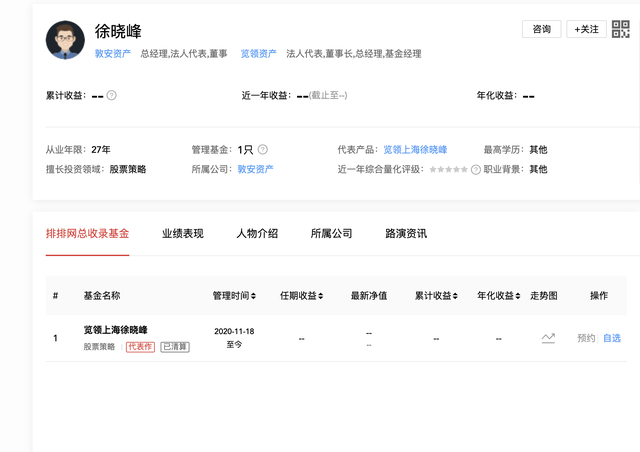Switch to 业绩表现 tab

(x=183, y=233)
